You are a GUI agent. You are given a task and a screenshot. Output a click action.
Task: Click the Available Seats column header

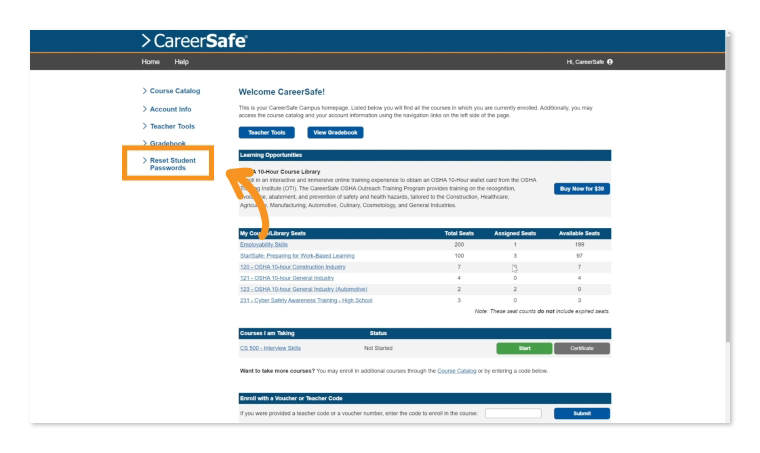click(579, 234)
